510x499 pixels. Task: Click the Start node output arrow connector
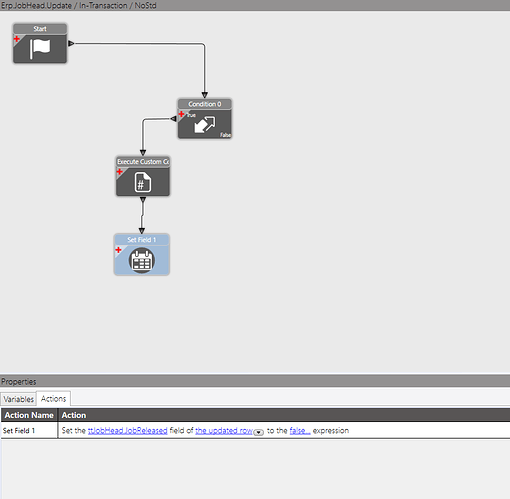coord(71,43)
